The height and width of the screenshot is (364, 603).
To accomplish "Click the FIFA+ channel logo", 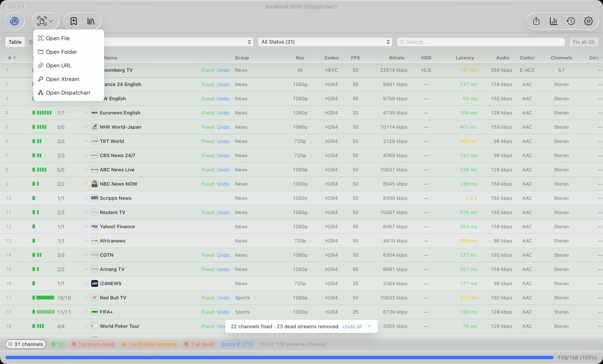I will click(x=94, y=312).
